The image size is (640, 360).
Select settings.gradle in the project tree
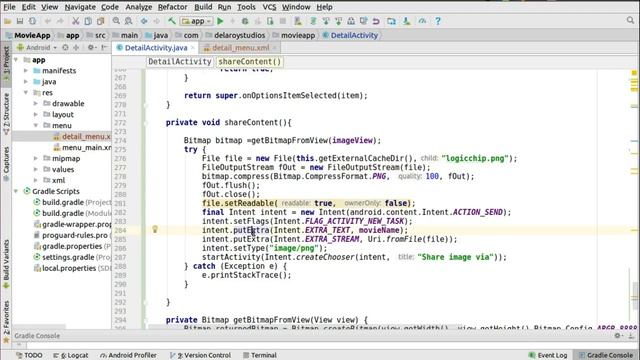[x=71, y=257]
